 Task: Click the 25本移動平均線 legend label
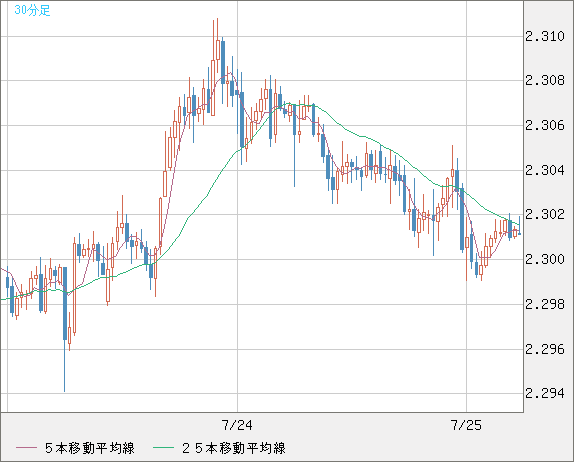234,448
